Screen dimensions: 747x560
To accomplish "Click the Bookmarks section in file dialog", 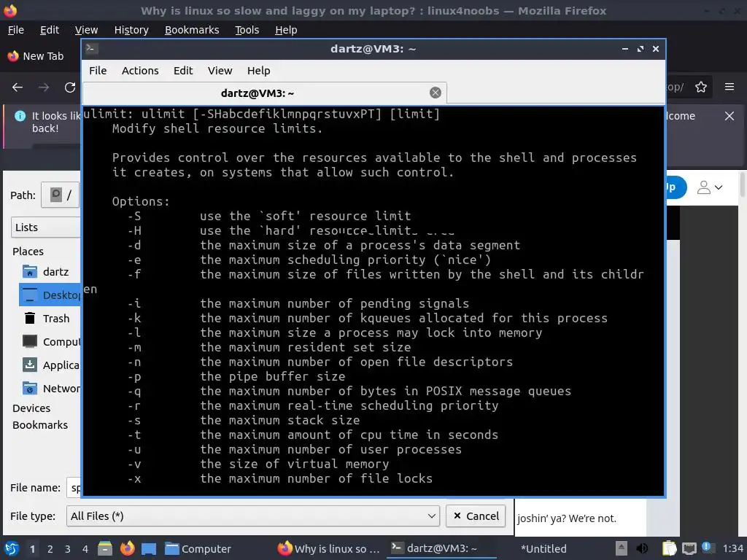I will pyautogui.click(x=40, y=425).
